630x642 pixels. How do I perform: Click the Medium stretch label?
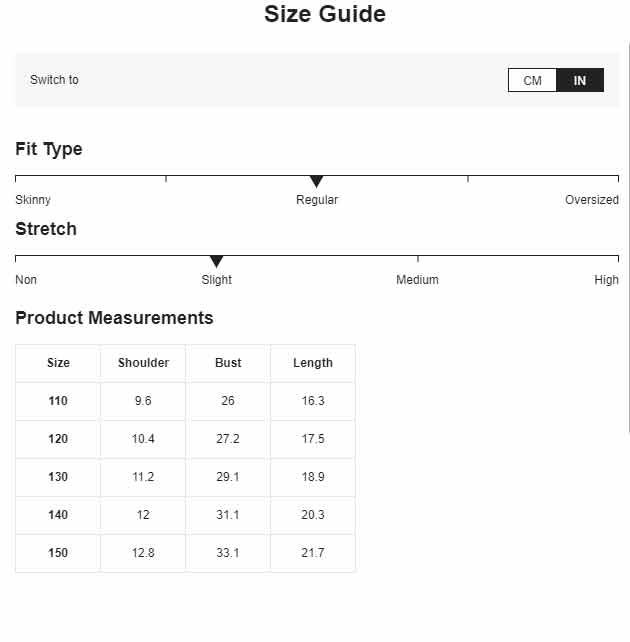[x=417, y=280]
